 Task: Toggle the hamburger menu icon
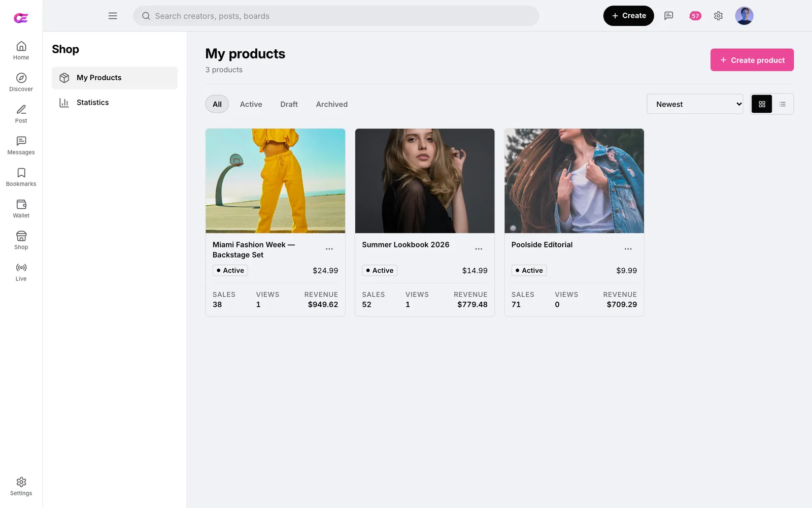click(113, 16)
